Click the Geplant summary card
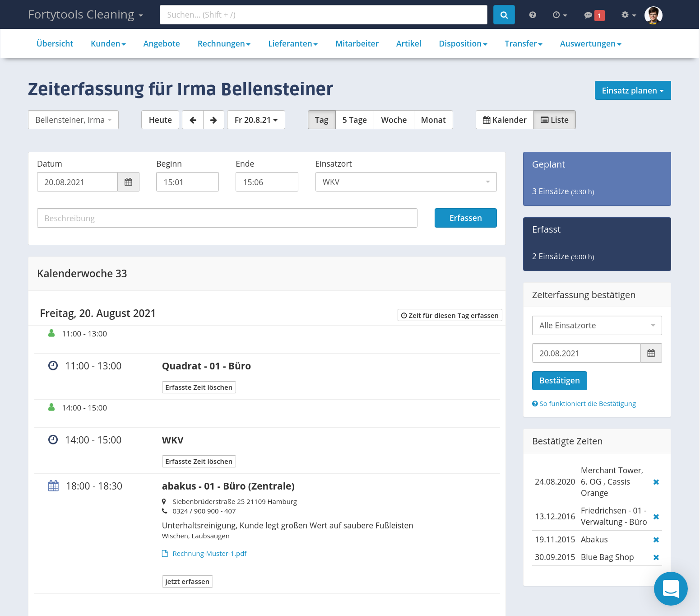This screenshot has width=700, height=616. pos(597,179)
